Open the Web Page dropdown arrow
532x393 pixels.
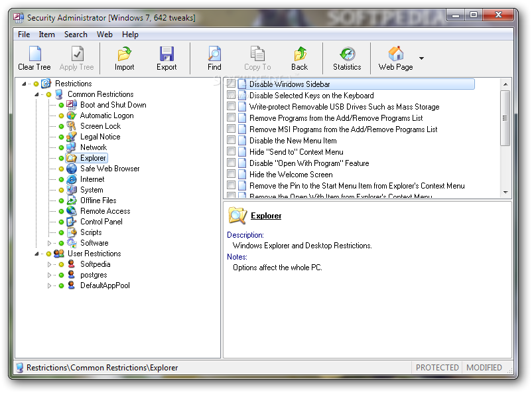coord(421,58)
